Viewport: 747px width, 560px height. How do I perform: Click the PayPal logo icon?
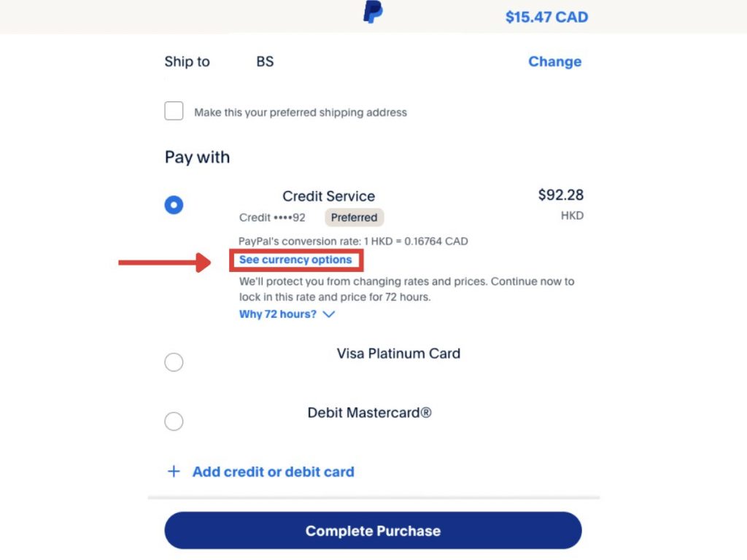(373, 12)
